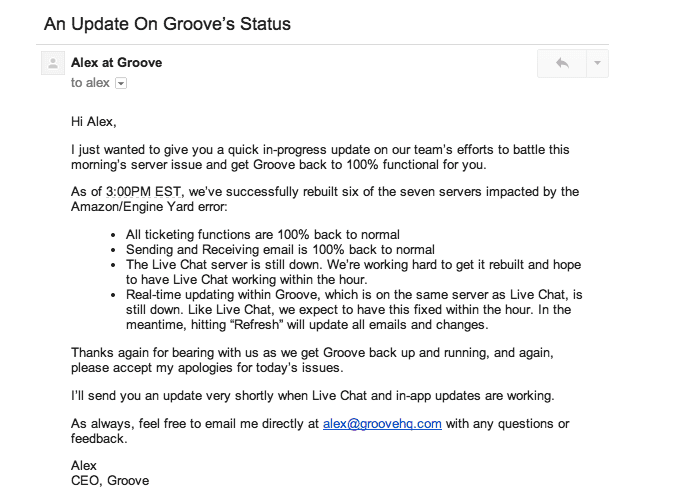Click the subject "An Update On Groove's Status"
The height and width of the screenshot is (500, 690).
175,22
